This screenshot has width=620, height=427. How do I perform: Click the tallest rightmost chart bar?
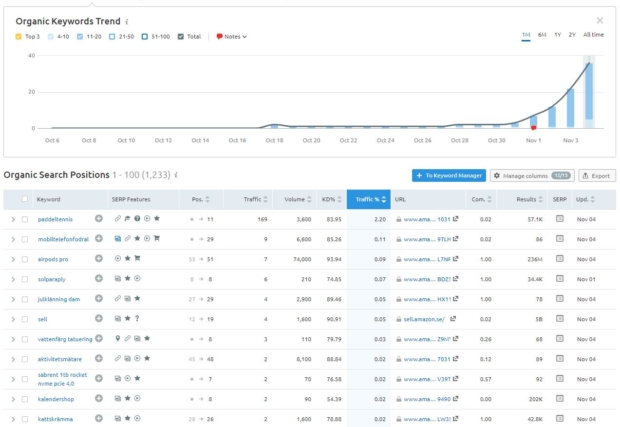(x=589, y=95)
